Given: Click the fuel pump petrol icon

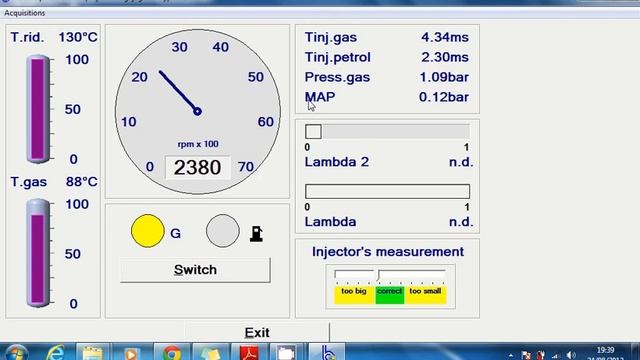Looking at the screenshot, I should click(256, 234).
